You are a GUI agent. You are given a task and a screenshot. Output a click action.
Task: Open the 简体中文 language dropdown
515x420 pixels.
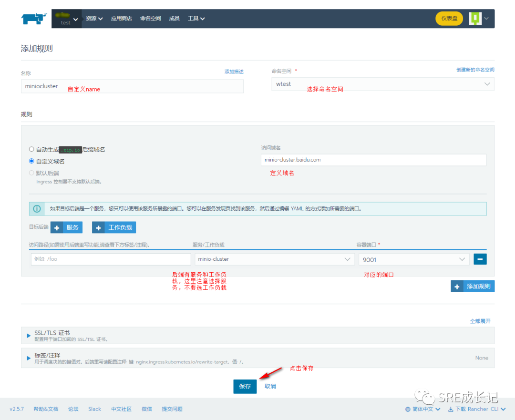click(422, 409)
